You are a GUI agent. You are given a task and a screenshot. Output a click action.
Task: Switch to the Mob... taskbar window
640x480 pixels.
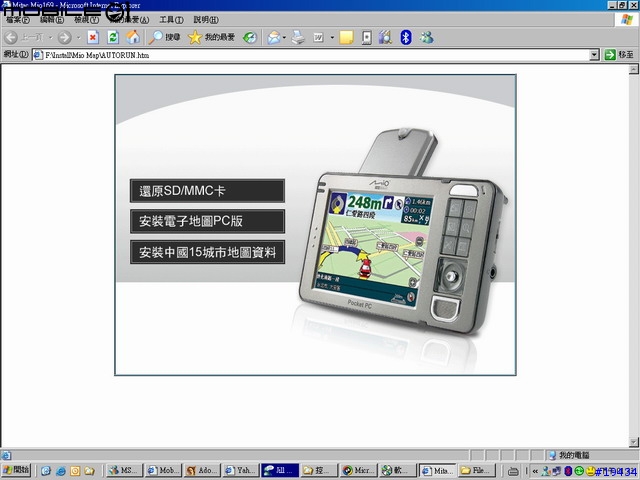tap(163, 471)
